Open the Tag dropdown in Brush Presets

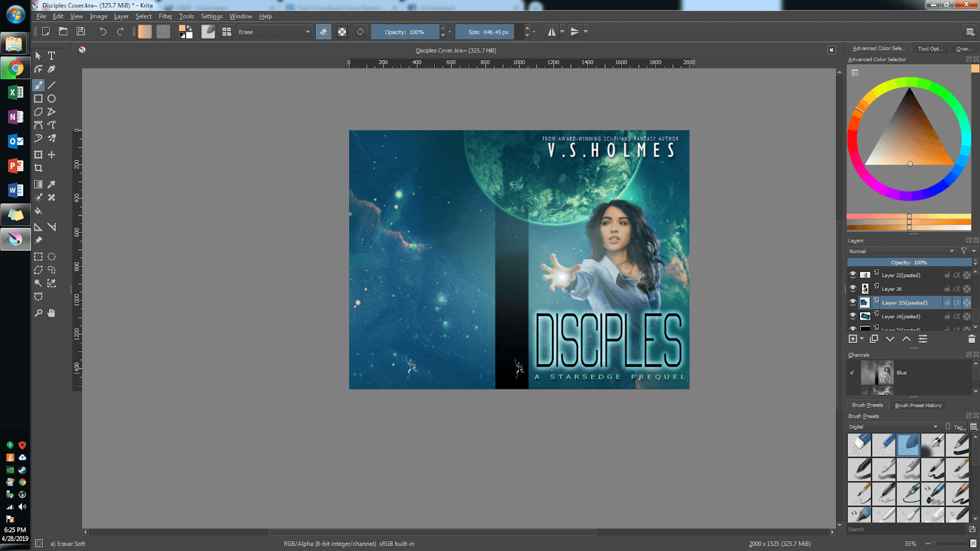(x=956, y=427)
